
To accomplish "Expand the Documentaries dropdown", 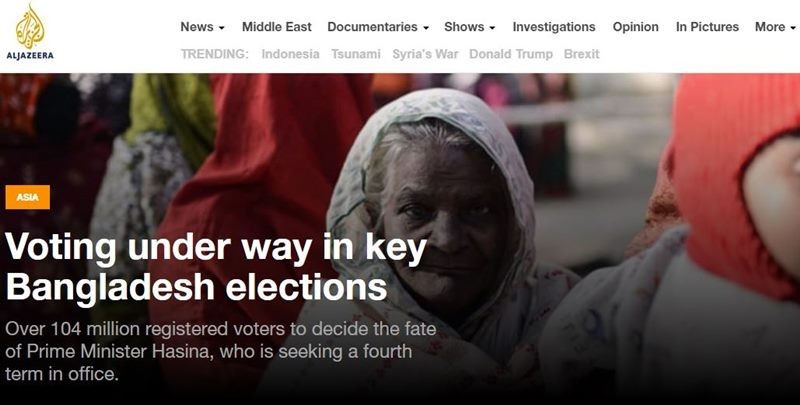I will (x=378, y=27).
